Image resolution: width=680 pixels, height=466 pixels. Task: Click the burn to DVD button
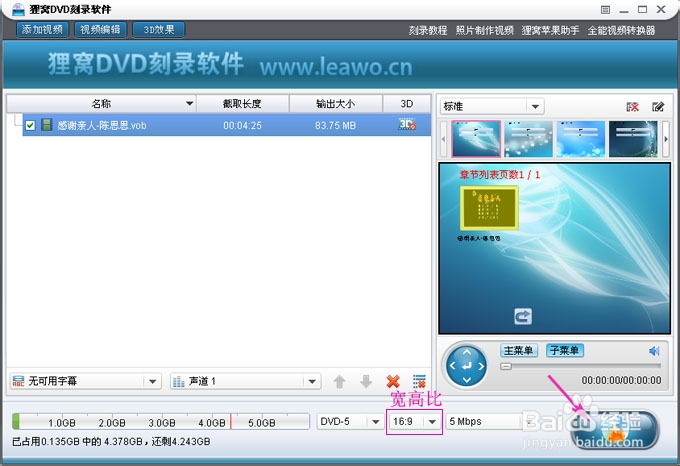pos(616,429)
